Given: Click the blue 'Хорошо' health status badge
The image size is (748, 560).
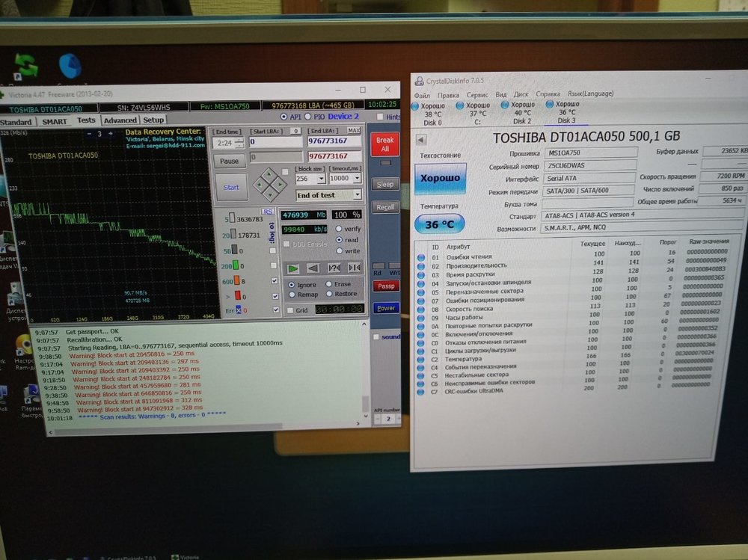Looking at the screenshot, I should 440,179.
